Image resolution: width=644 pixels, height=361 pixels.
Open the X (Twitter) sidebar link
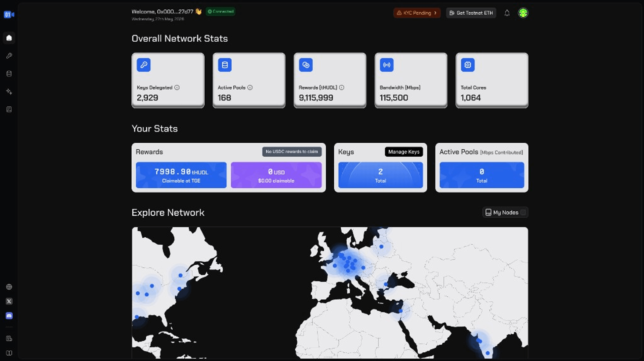pyautogui.click(x=9, y=301)
